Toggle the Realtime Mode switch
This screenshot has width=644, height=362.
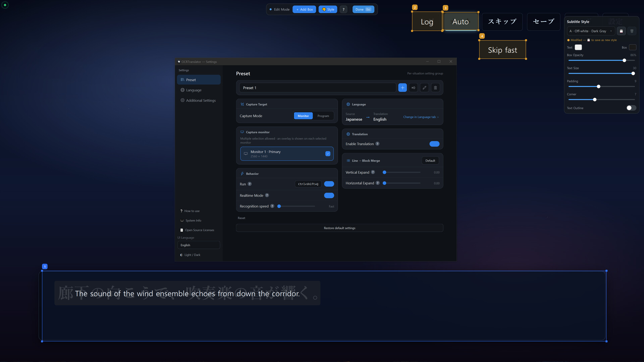tap(329, 195)
